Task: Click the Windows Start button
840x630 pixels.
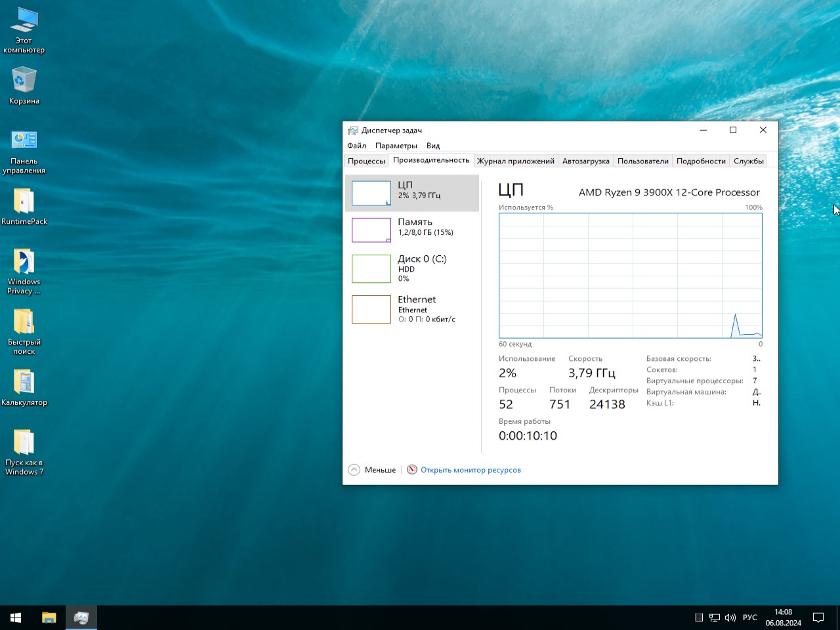Action: [x=16, y=618]
